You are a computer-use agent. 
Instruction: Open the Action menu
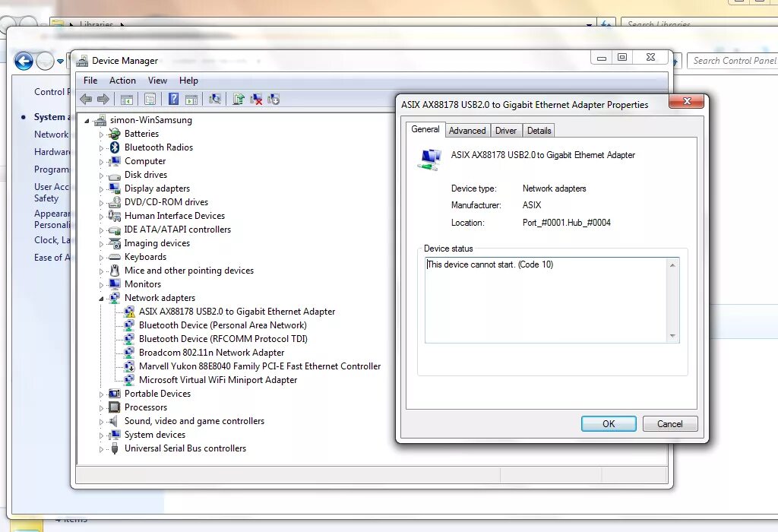pyautogui.click(x=122, y=81)
